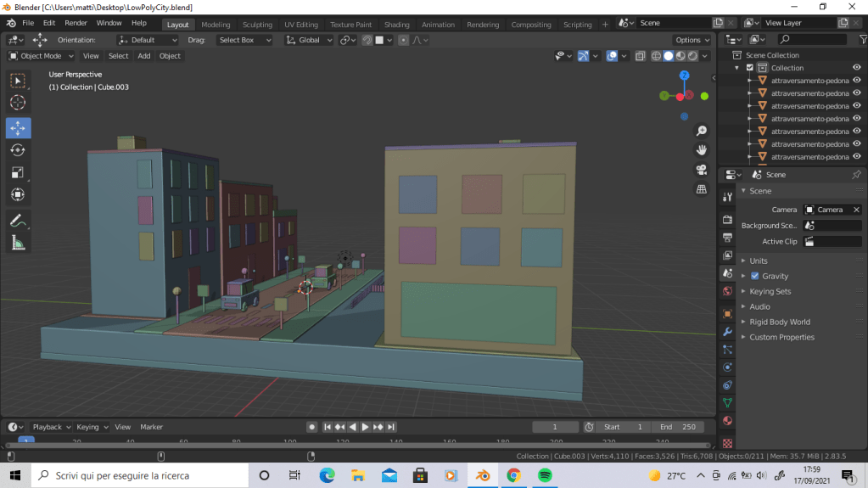Switch to the Sculpting workspace tab
The height and width of the screenshot is (488, 868).
257,25
